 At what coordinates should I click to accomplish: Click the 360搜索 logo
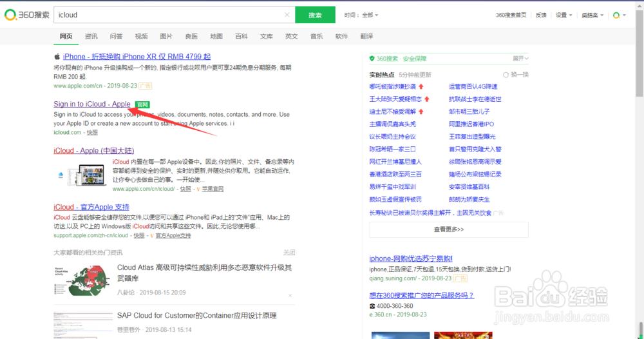point(27,15)
